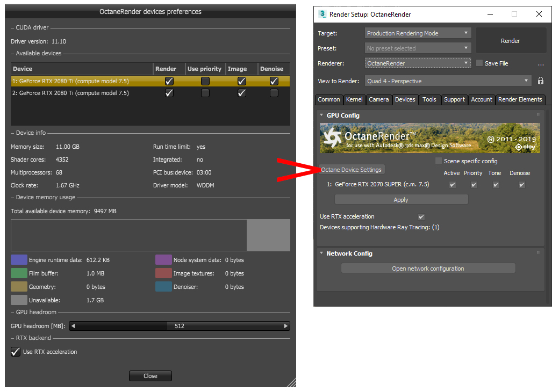Open the Preset dropdown
The width and height of the screenshot is (559, 392).
[418, 48]
